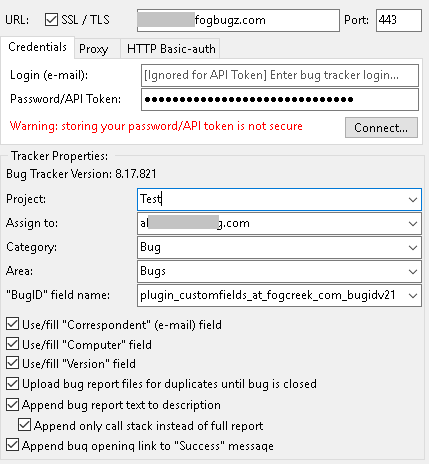The height and width of the screenshot is (464, 429).
Task: Select the Credentials tab
Action: coord(38,47)
